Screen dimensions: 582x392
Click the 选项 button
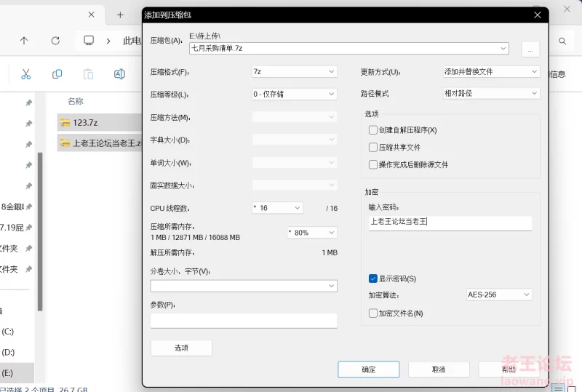181,348
